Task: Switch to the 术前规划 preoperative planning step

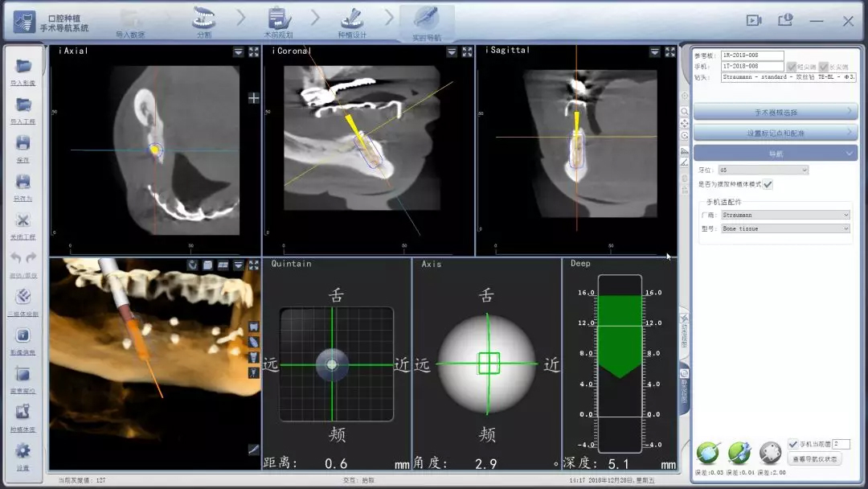Action: coord(279,23)
